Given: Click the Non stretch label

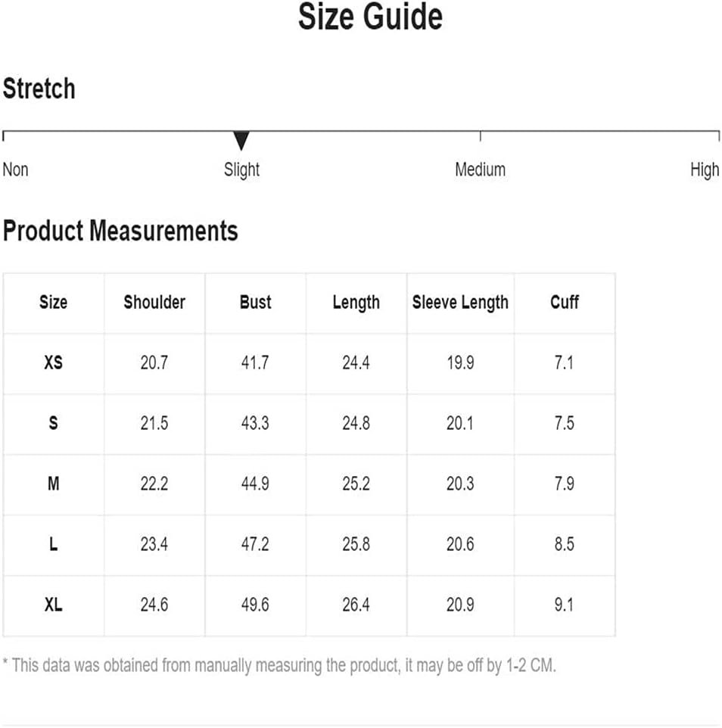Looking at the screenshot, I should [x=15, y=170].
